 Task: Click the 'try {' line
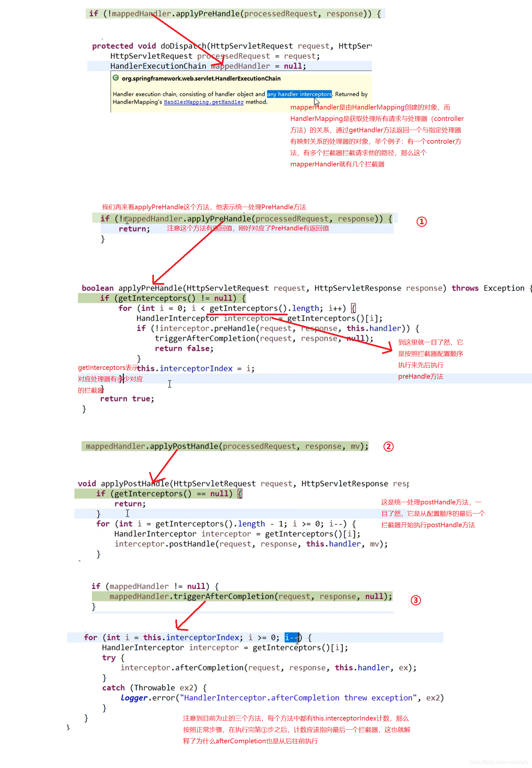(x=113, y=657)
